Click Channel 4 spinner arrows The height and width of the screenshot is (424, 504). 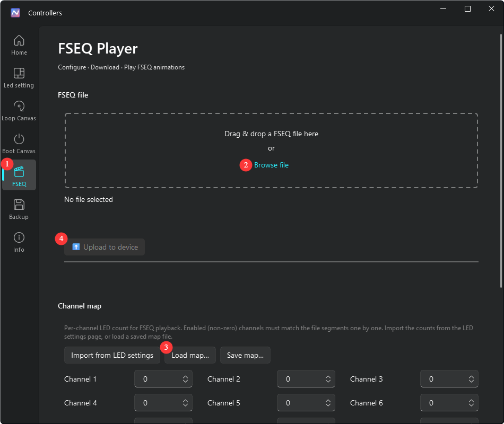pos(186,403)
